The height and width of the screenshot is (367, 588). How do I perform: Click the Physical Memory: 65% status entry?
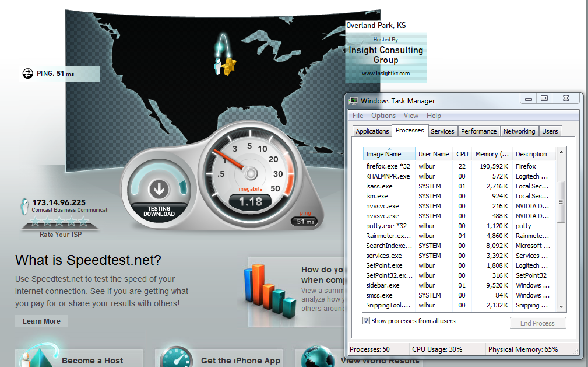coord(523,349)
